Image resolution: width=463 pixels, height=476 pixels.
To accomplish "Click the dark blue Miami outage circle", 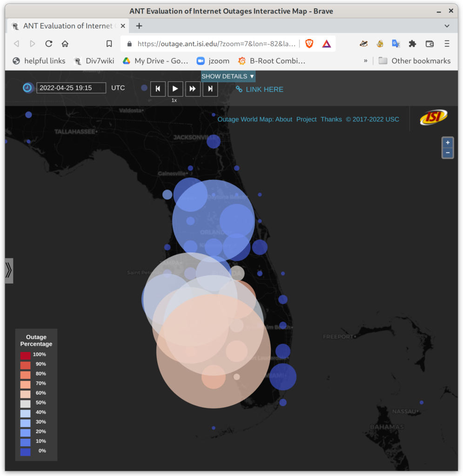I will tap(283, 377).
